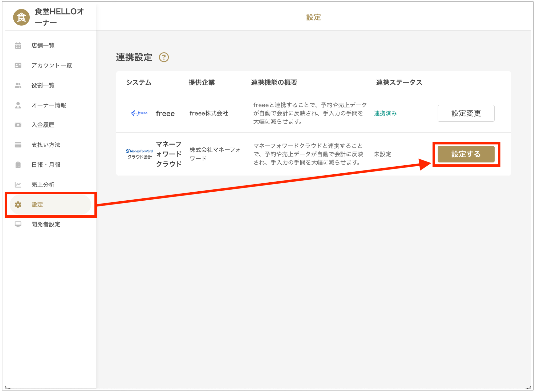The height and width of the screenshot is (392, 535).
Task: Click the freee logo in the table
Action: click(139, 113)
